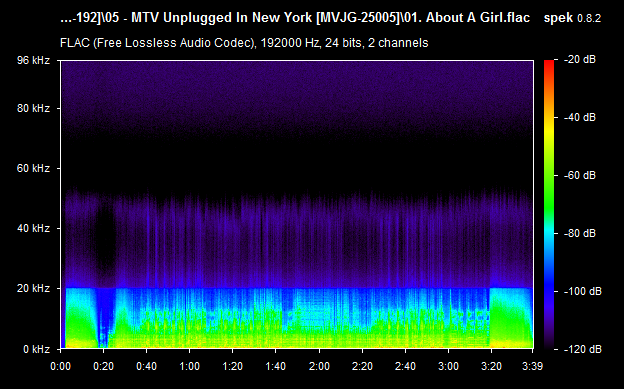624x389 pixels.
Task: Click the 1:00 time axis marker
Action: [189, 366]
